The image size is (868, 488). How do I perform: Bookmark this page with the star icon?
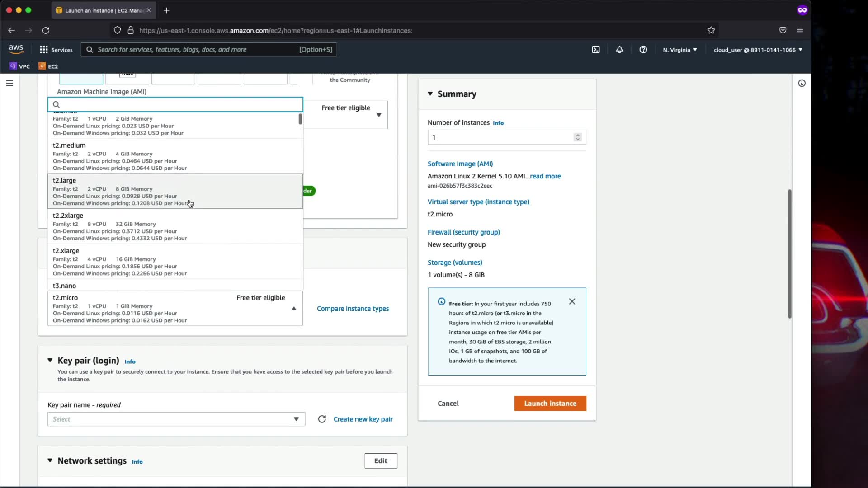point(711,30)
